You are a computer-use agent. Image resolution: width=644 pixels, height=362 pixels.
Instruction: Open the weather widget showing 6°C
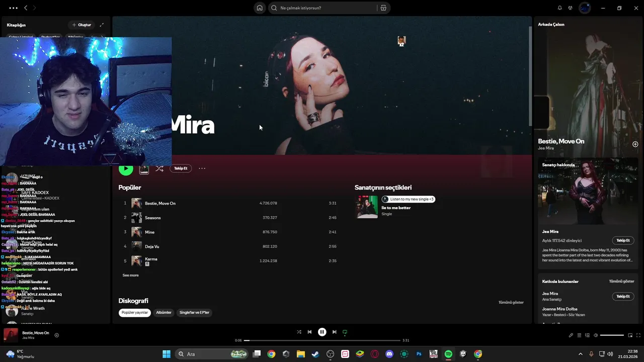20,354
